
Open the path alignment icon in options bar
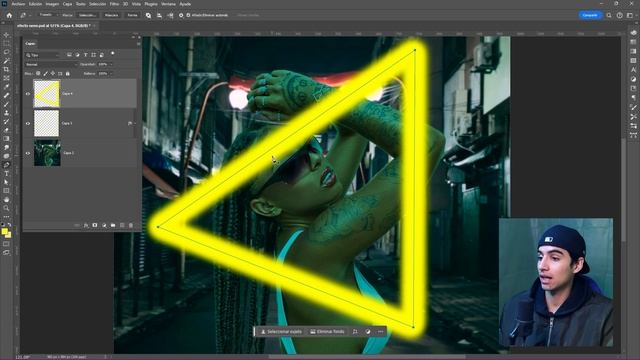coord(159,15)
